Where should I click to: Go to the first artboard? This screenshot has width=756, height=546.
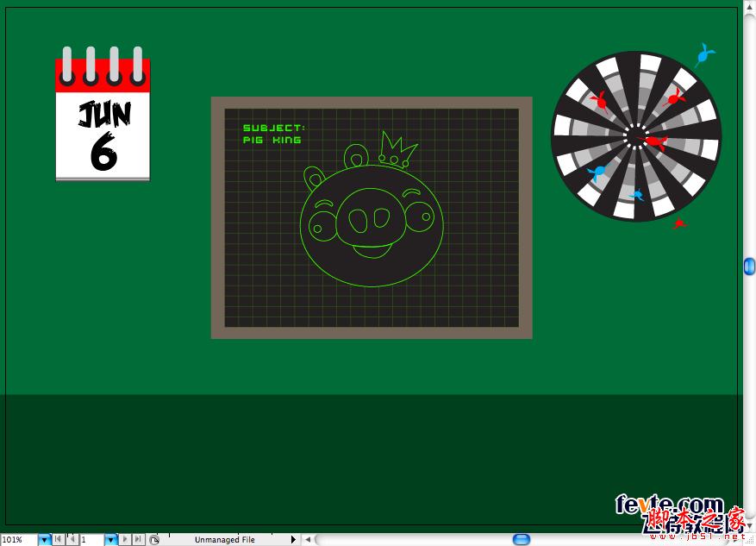pyautogui.click(x=58, y=539)
